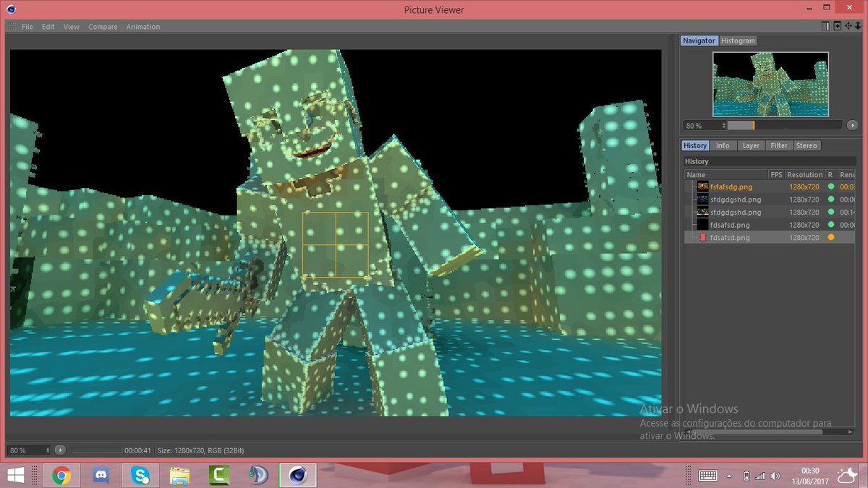Click the FPS column header
The width and height of the screenshot is (868, 488).
(776, 174)
